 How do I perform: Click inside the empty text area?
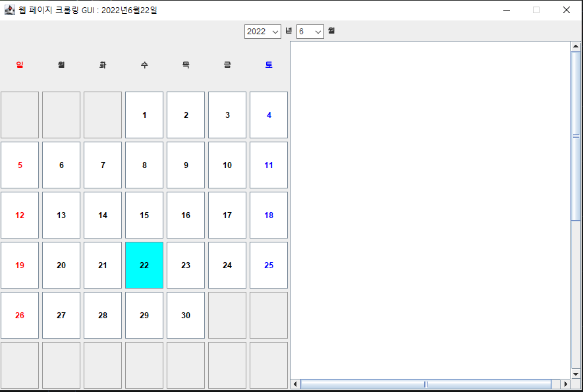pyautogui.click(x=430, y=210)
